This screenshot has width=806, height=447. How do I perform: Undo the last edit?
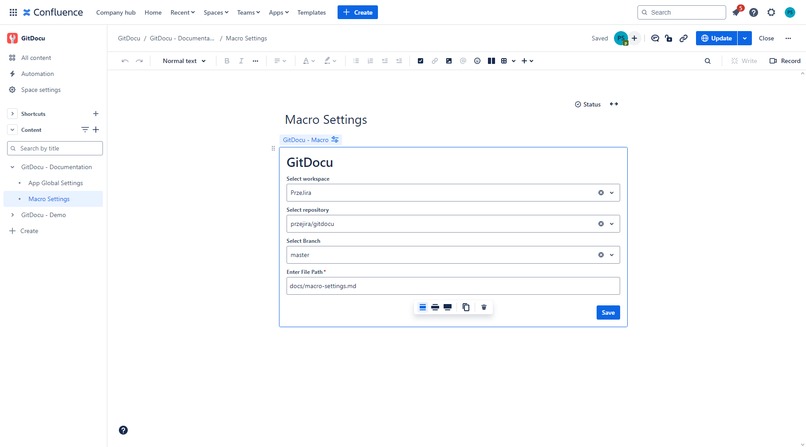tap(125, 61)
